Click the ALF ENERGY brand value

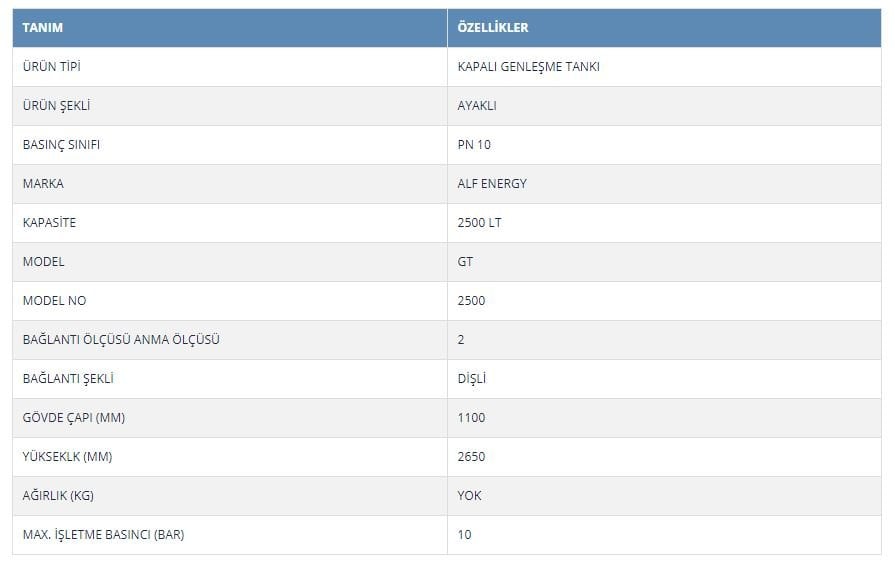[x=492, y=184]
